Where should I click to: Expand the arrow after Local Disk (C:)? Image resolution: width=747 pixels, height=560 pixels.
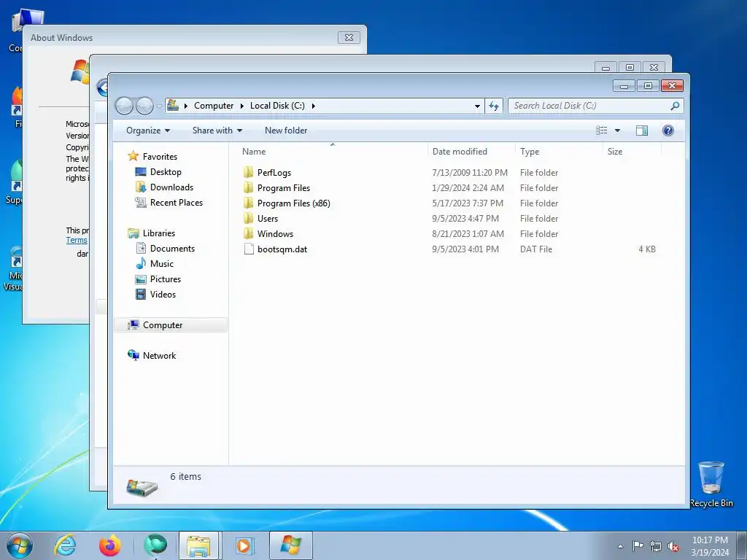tap(314, 106)
